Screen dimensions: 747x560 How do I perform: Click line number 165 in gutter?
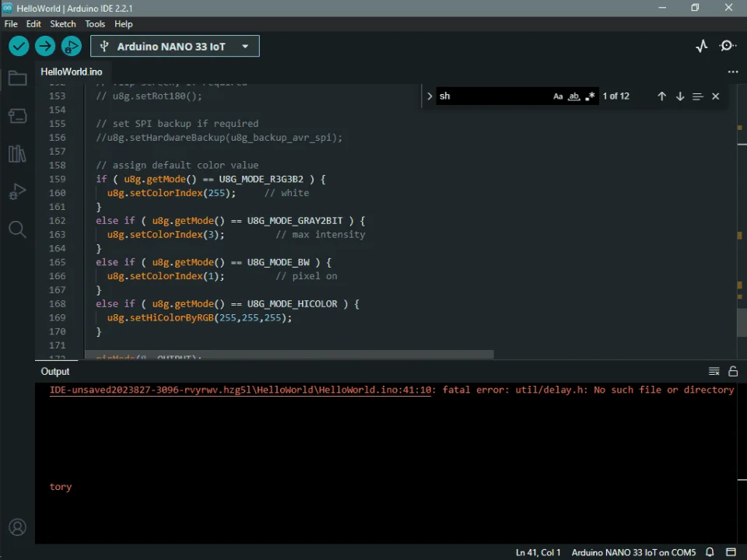[x=57, y=262]
